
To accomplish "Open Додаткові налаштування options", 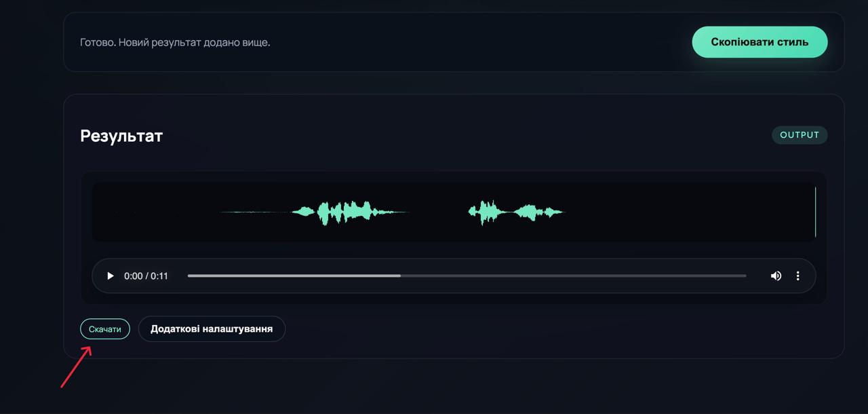I will pos(212,329).
